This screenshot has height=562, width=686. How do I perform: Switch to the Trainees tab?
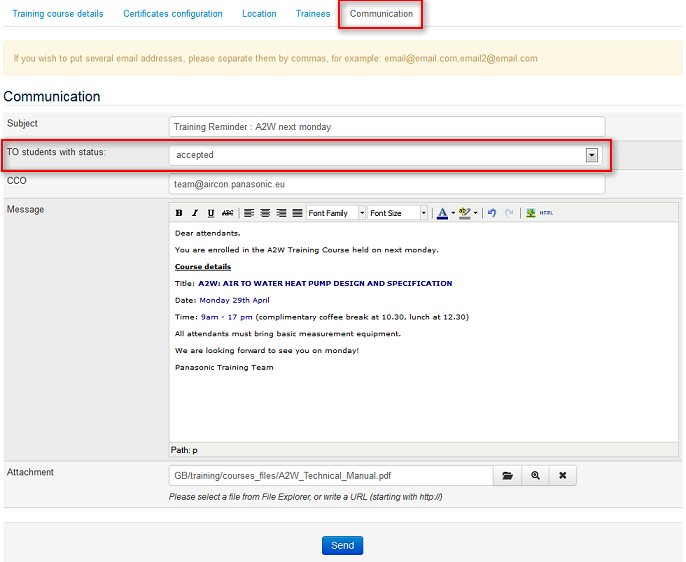pyautogui.click(x=313, y=14)
